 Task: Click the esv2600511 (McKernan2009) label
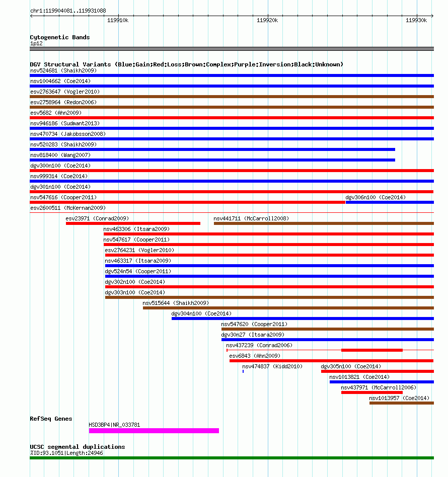point(68,208)
